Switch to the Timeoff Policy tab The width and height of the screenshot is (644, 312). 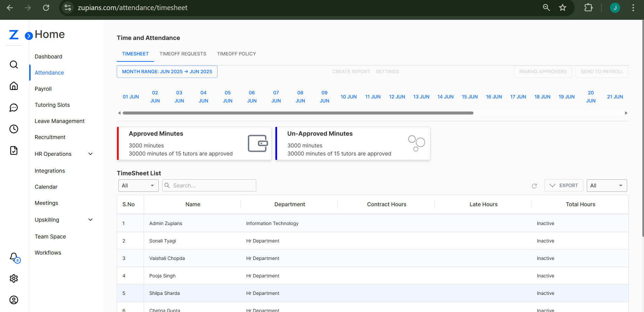click(x=236, y=54)
